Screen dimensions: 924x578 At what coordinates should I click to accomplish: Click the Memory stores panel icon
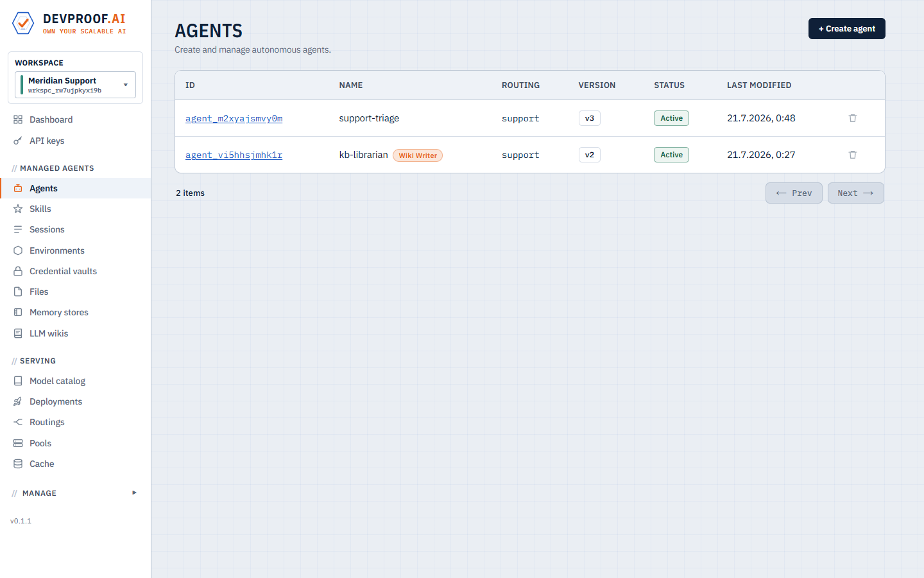(18, 312)
